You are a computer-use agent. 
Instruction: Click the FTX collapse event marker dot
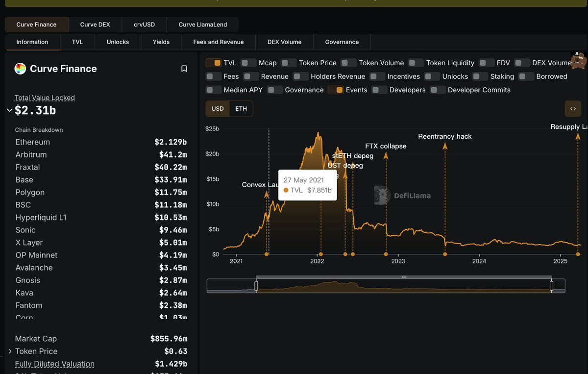386,254
